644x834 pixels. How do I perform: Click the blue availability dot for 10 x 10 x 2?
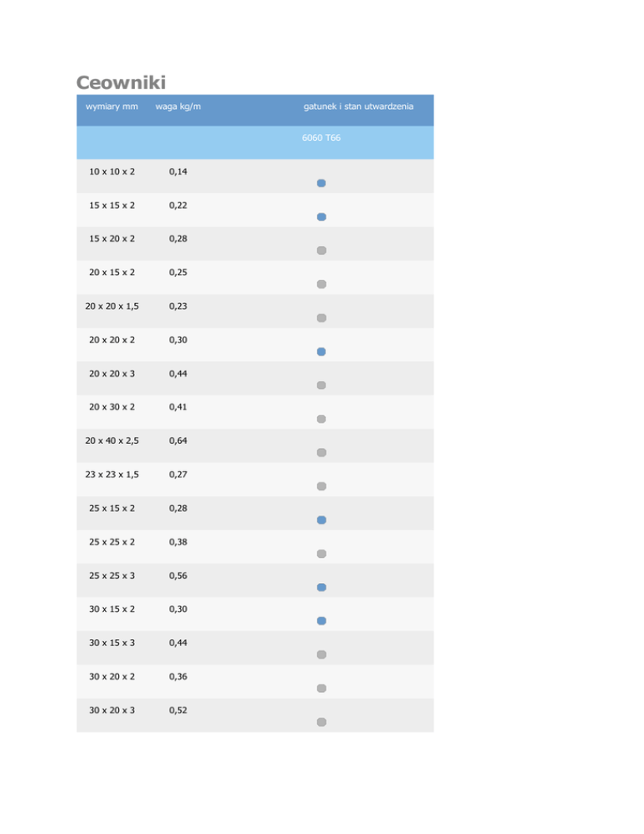point(321,183)
